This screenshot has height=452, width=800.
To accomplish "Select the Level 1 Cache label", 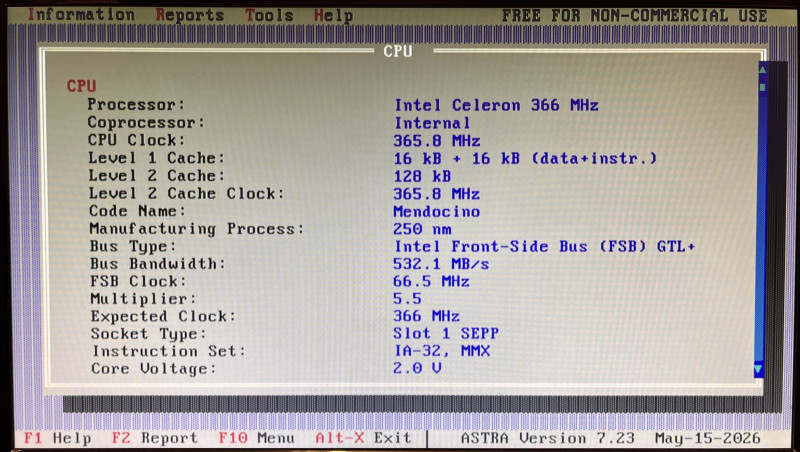I will point(157,158).
